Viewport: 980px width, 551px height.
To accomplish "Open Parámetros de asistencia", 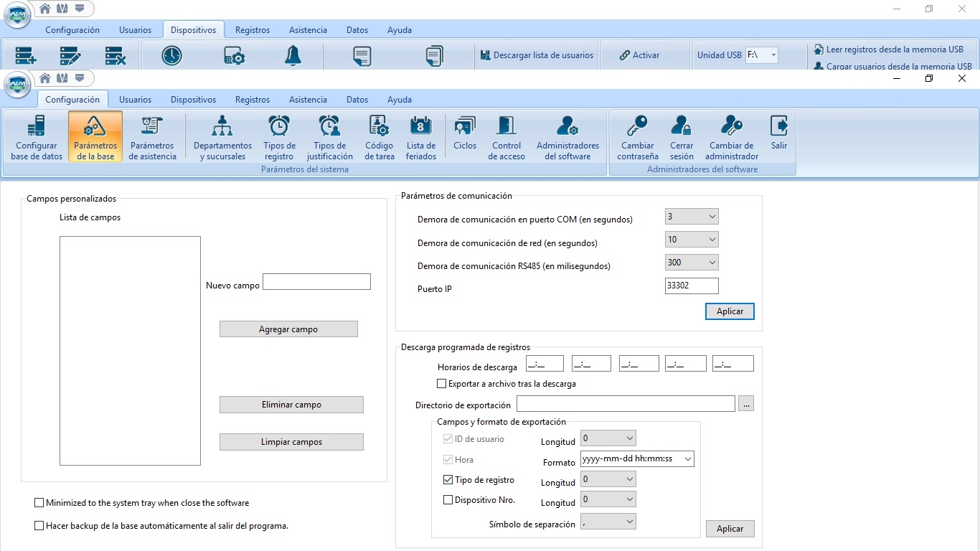I will (x=152, y=137).
